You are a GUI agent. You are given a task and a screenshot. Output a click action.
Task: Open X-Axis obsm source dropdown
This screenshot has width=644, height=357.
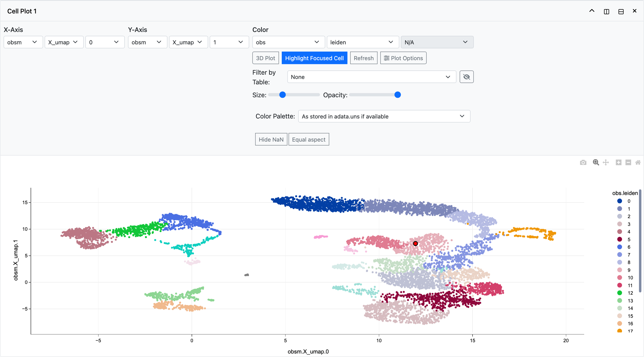click(23, 42)
